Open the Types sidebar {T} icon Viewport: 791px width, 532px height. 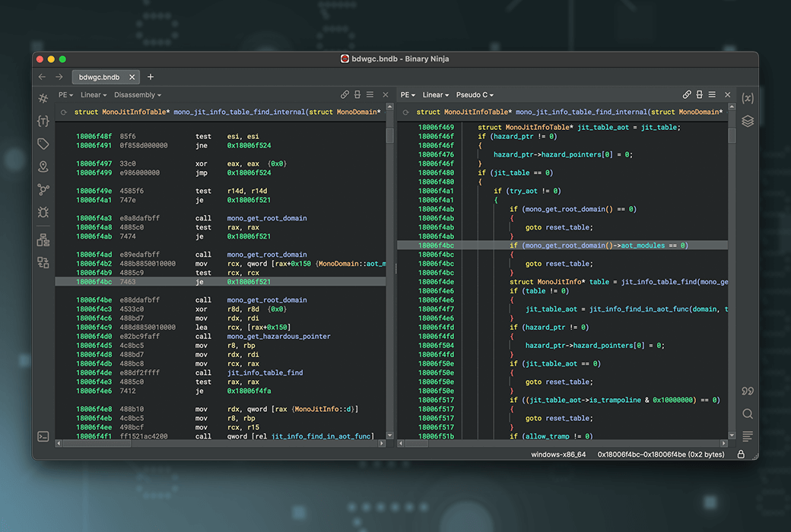click(x=43, y=121)
